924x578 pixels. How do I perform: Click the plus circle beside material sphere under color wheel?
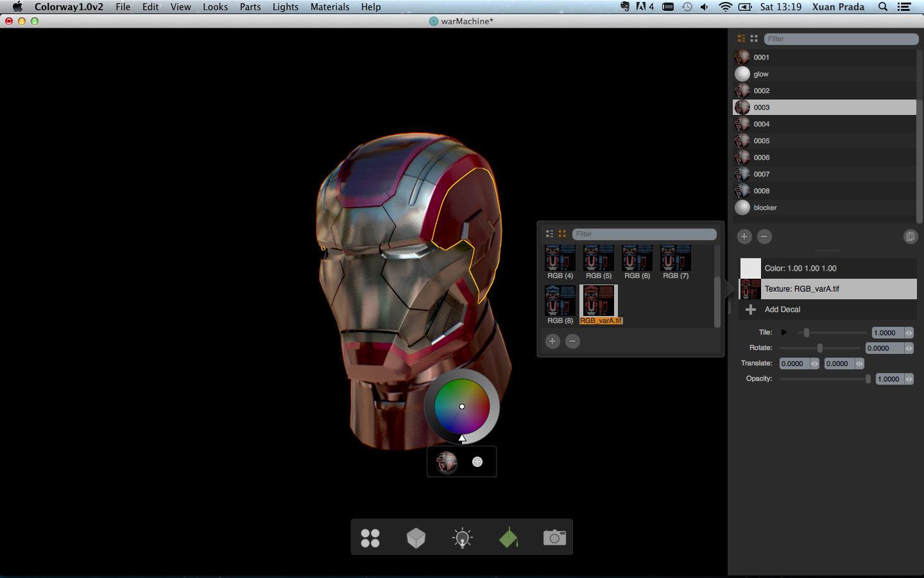coord(477,462)
